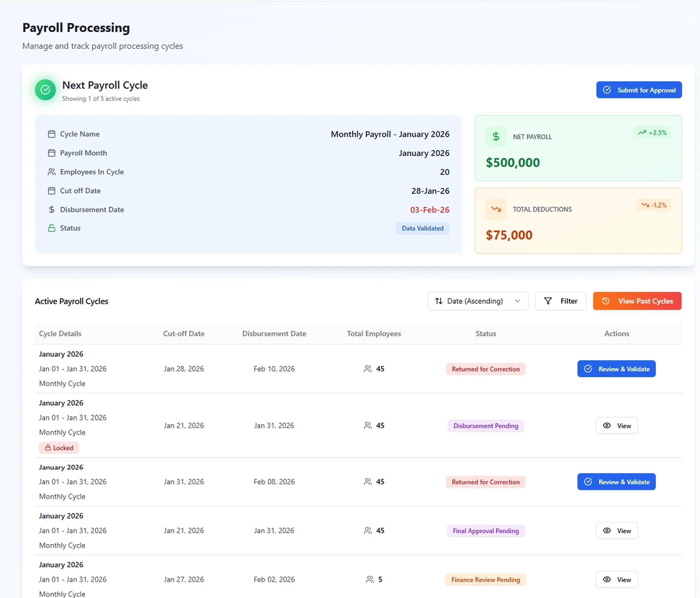
Task: Click the Total Employees column header
Action: tap(374, 334)
